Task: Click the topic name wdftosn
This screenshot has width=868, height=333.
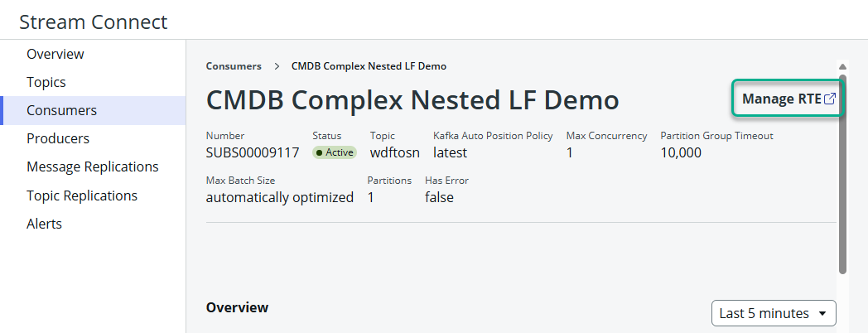Action: [x=394, y=152]
